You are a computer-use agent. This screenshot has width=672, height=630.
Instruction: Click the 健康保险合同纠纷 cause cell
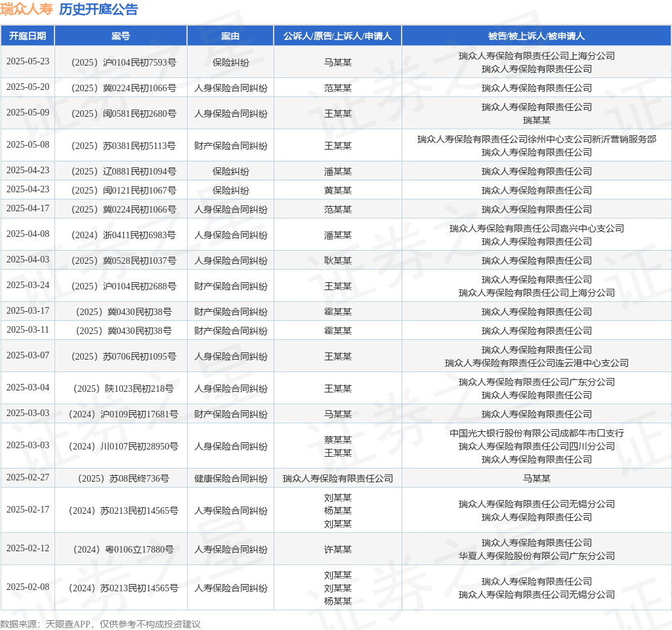point(230,478)
